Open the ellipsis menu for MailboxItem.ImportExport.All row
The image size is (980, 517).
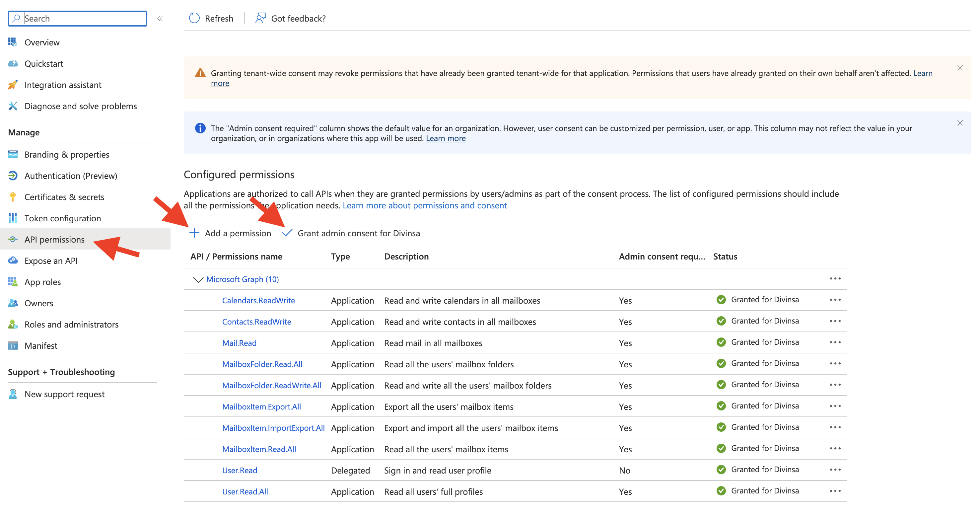[835, 428]
